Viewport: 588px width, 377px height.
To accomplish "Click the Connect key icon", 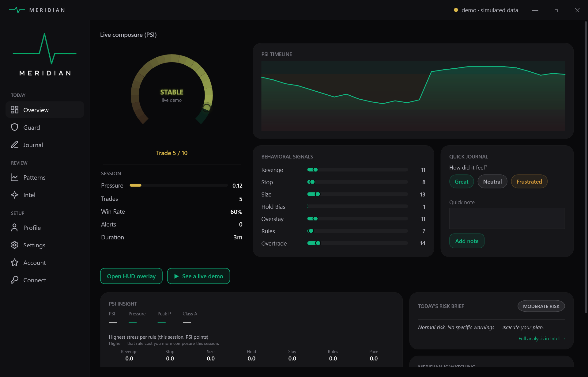I will (x=14, y=280).
